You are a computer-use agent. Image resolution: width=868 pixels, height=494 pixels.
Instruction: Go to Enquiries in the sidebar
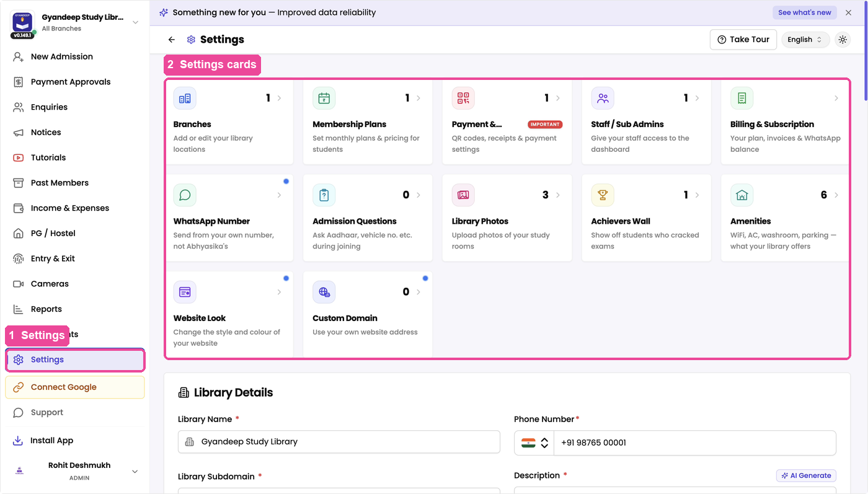[75, 107]
